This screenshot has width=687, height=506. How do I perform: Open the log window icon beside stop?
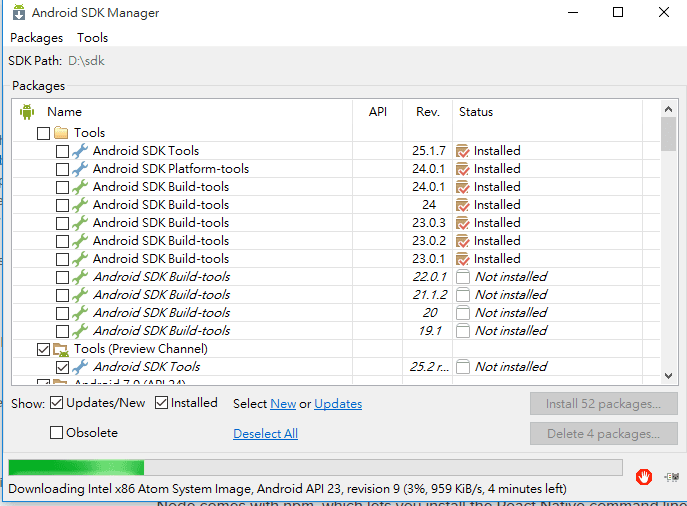670,477
